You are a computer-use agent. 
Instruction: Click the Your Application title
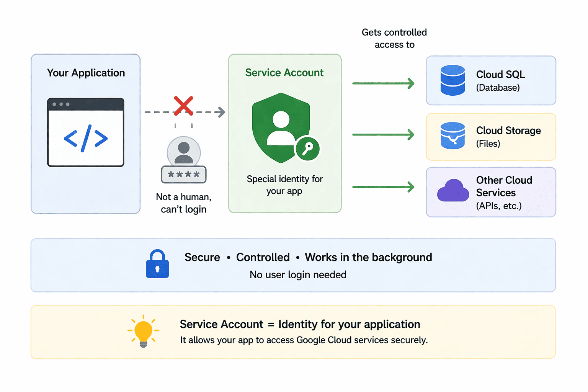click(x=86, y=73)
